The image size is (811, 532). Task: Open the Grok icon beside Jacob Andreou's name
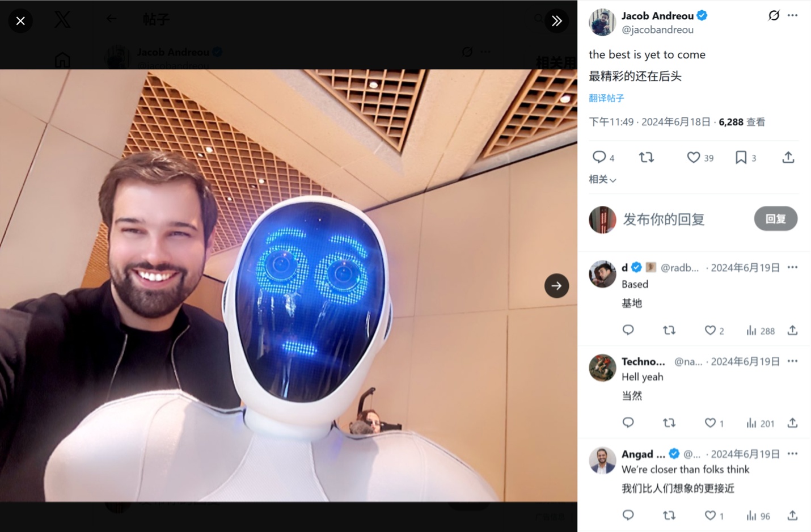pos(774,15)
